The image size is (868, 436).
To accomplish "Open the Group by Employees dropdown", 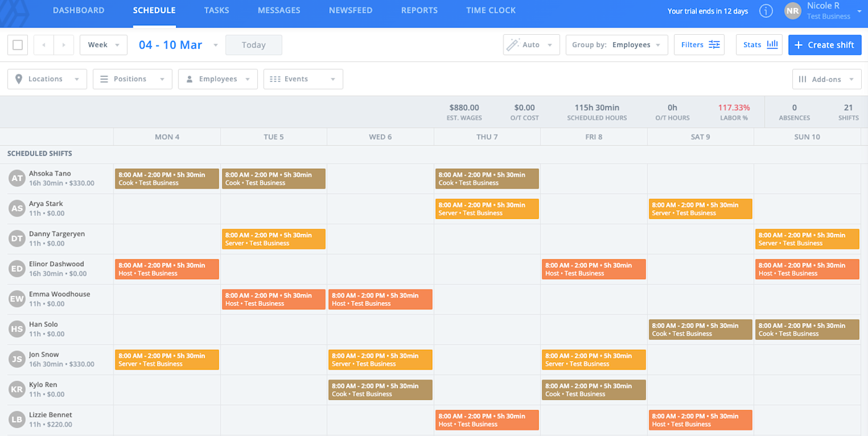I will tap(617, 45).
